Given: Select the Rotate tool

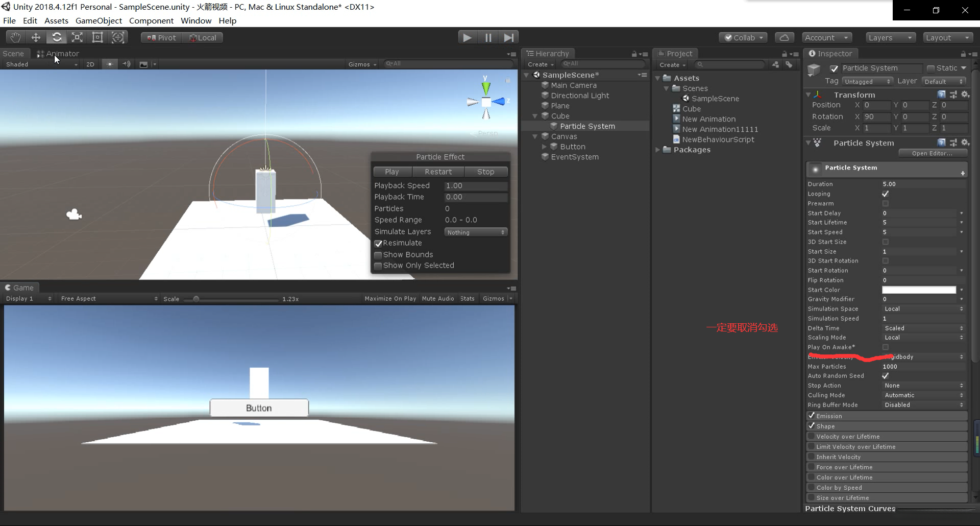Looking at the screenshot, I should click(57, 37).
